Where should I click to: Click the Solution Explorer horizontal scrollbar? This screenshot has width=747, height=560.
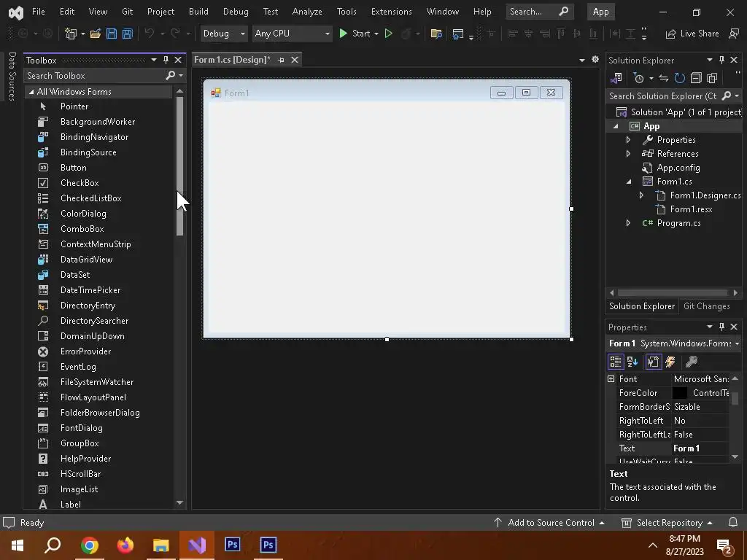[673, 292]
